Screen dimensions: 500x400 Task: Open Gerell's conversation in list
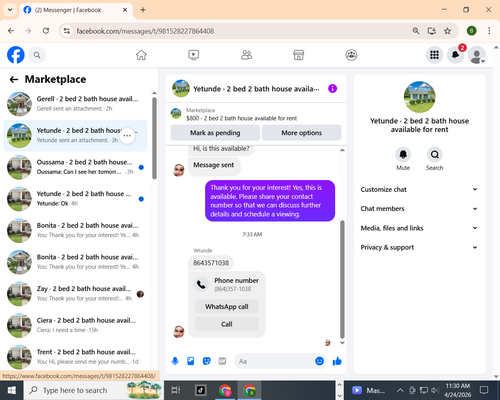[75, 104]
